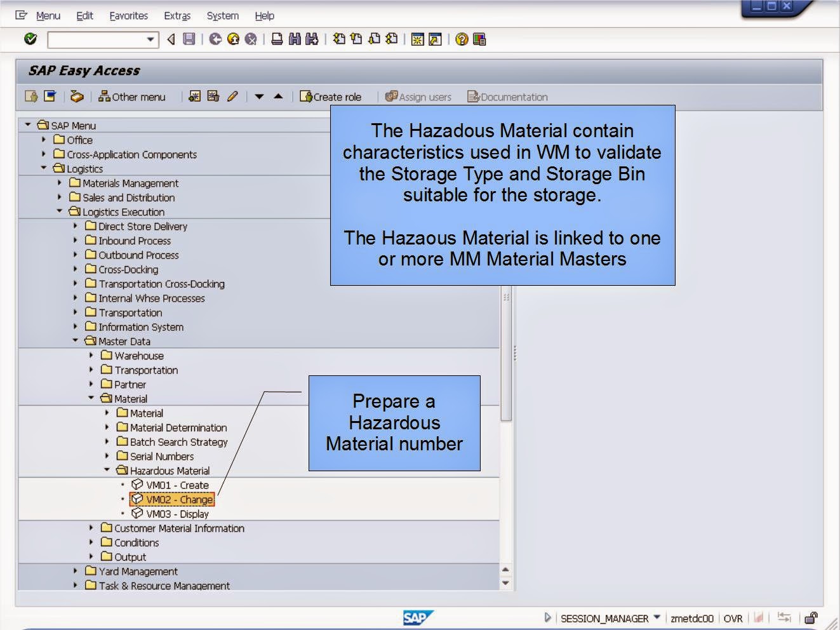Click the Next Page icon

[x=374, y=39]
